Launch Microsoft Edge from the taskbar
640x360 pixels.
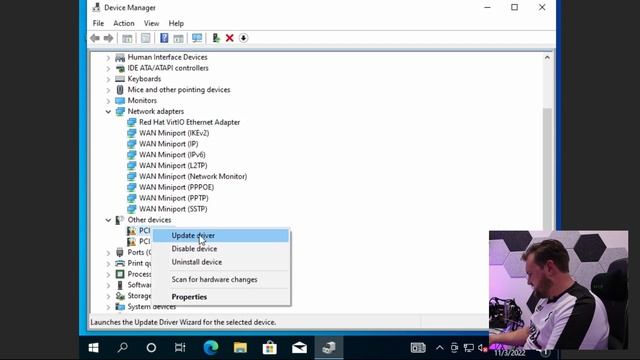[x=211, y=347]
